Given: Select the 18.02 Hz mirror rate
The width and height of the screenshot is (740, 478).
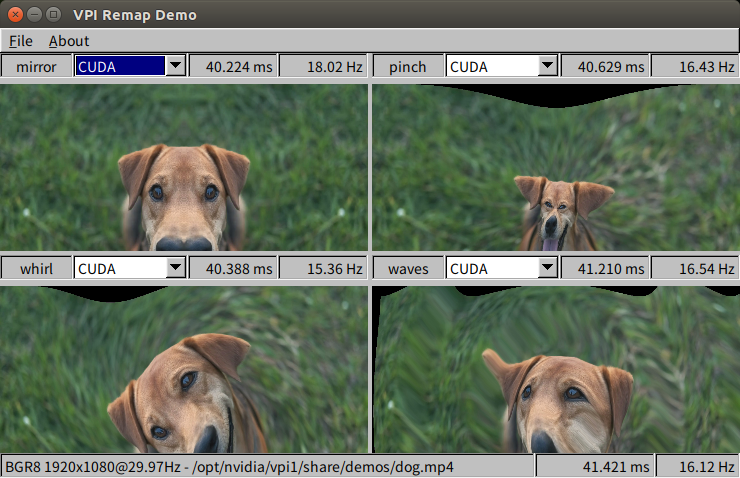Looking at the screenshot, I should point(323,67).
